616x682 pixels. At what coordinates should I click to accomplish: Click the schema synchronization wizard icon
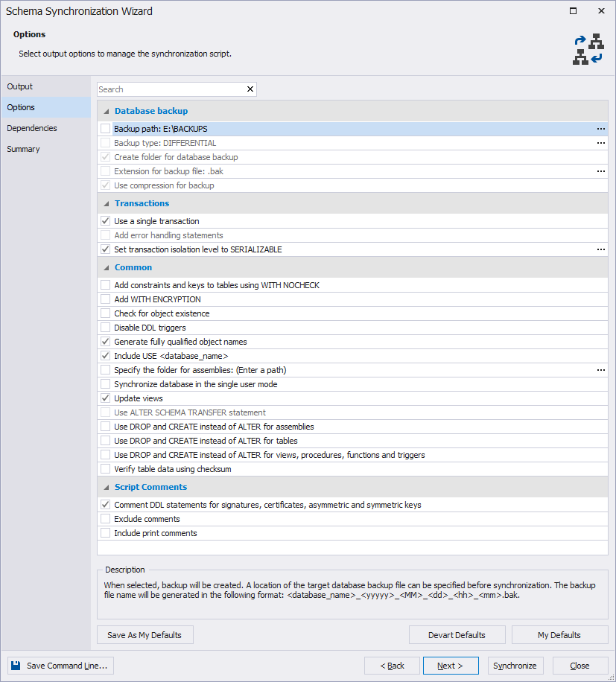tap(588, 49)
